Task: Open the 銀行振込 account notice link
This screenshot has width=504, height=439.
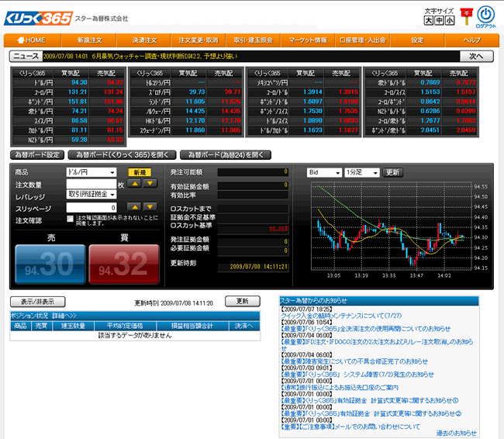Action: click(340, 388)
